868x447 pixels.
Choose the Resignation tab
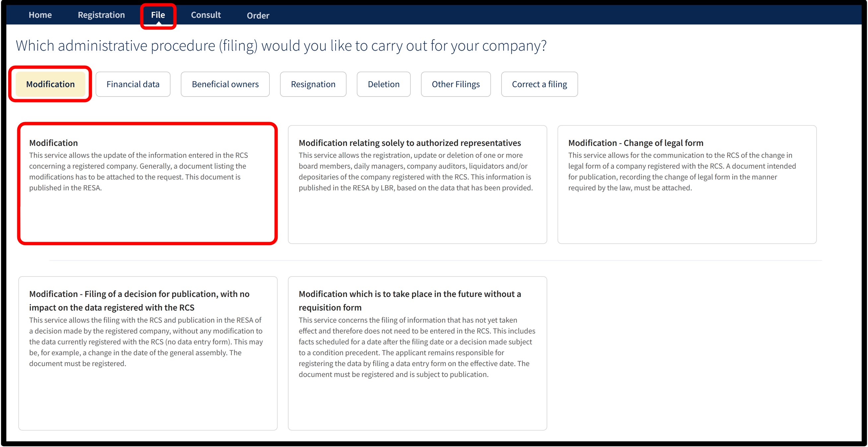coord(313,84)
